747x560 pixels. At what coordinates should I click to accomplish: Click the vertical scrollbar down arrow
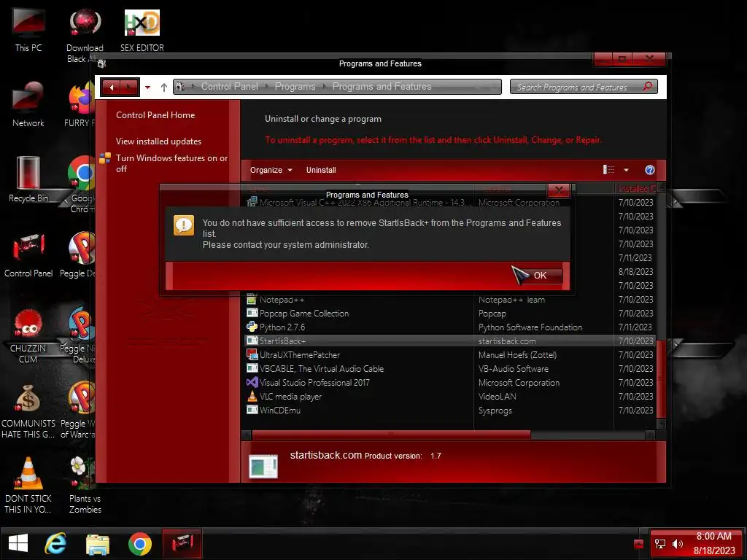pos(661,424)
